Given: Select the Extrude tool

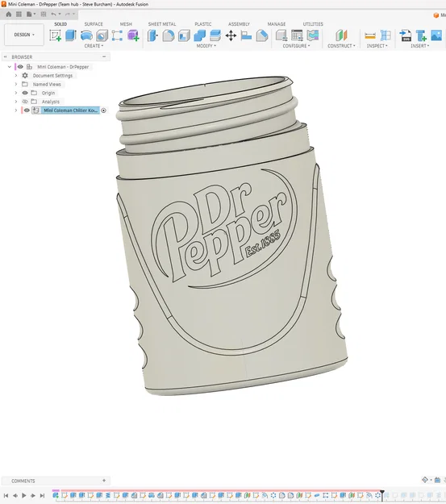Looking at the screenshot, I should coord(71,35).
